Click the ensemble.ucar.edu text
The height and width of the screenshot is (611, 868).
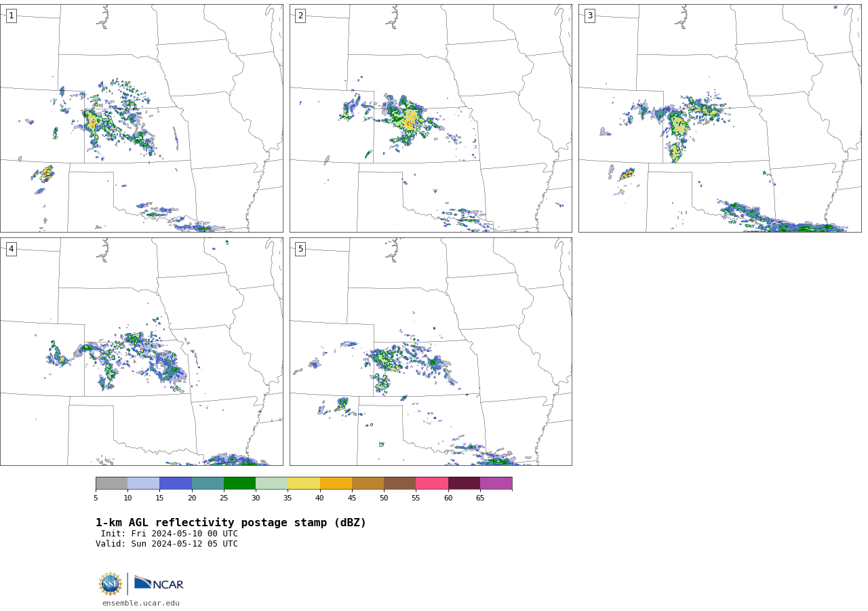(141, 604)
